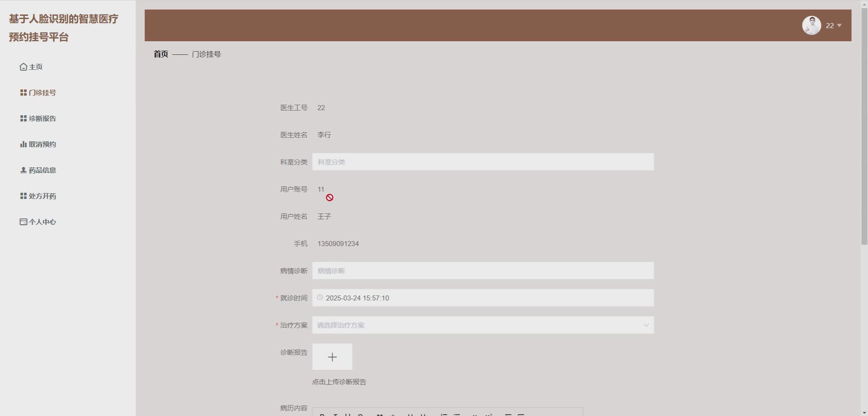Screen dimensions: 868x416
Task: Click the ordered list icon in the editor
Action: pyautogui.click(x=444, y=414)
